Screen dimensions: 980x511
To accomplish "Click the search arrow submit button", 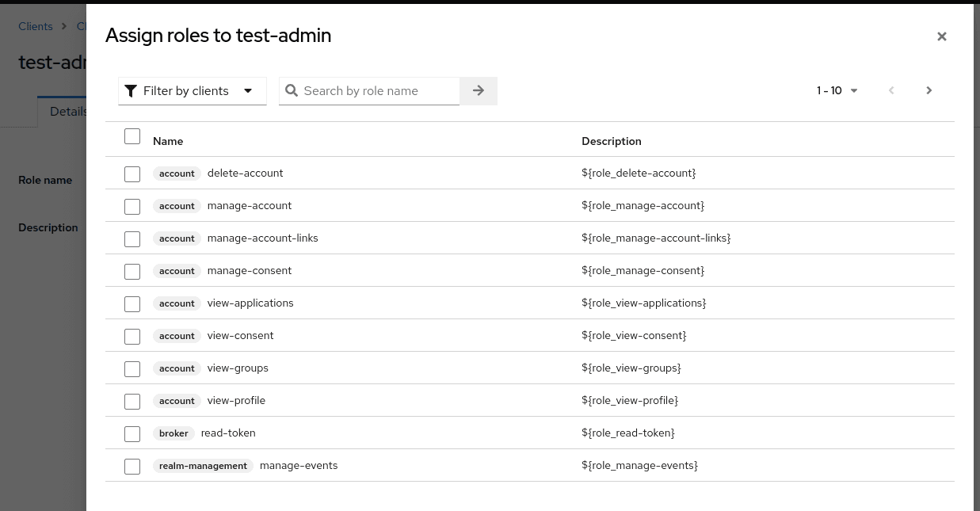I will tap(479, 91).
